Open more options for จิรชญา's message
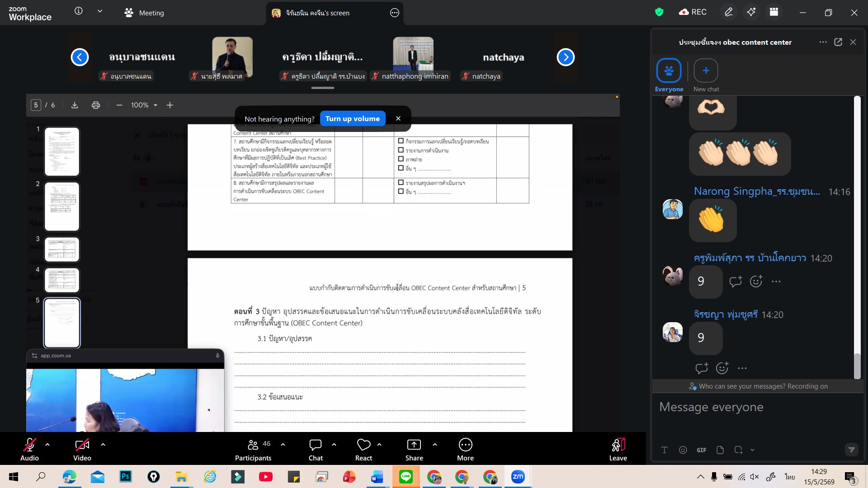 tap(742, 368)
